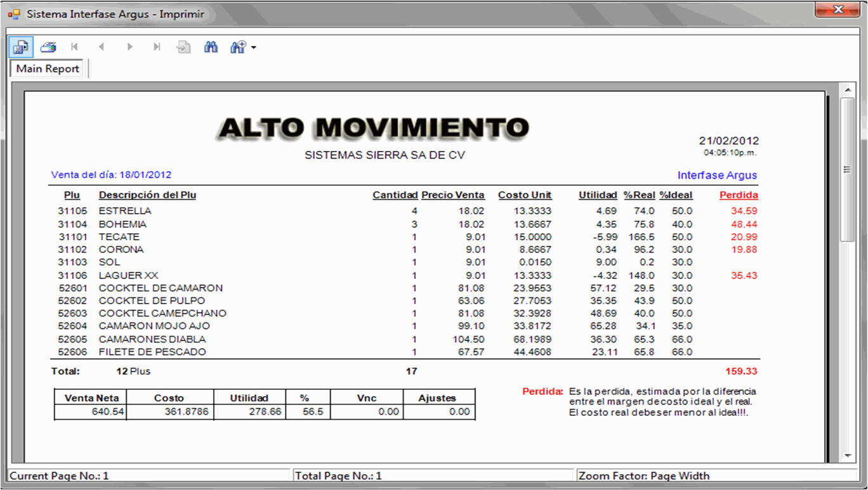Expand the zoom dropdown arrow
Viewport: 868px width, 490px height.
coord(254,48)
